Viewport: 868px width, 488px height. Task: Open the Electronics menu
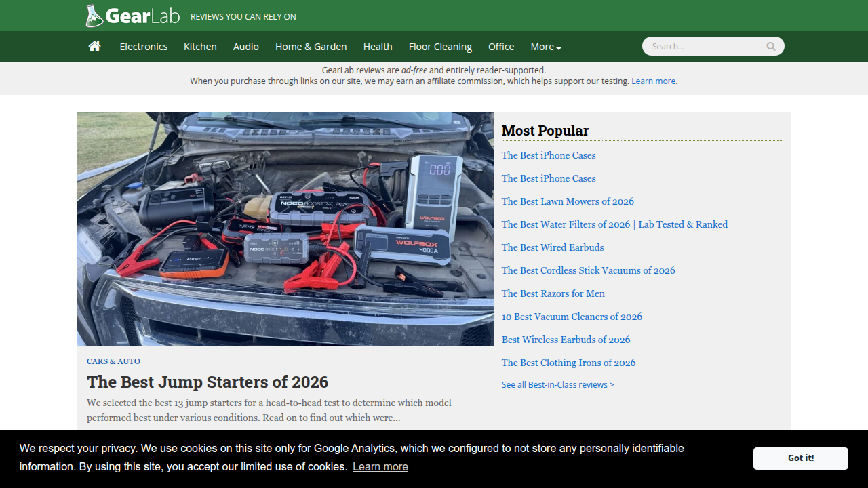144,47
